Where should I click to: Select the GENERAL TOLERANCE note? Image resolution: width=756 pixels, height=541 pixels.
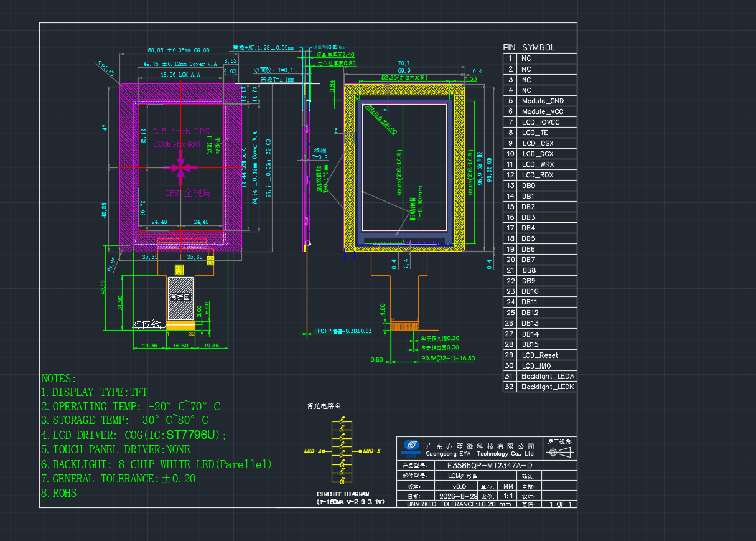118,479
